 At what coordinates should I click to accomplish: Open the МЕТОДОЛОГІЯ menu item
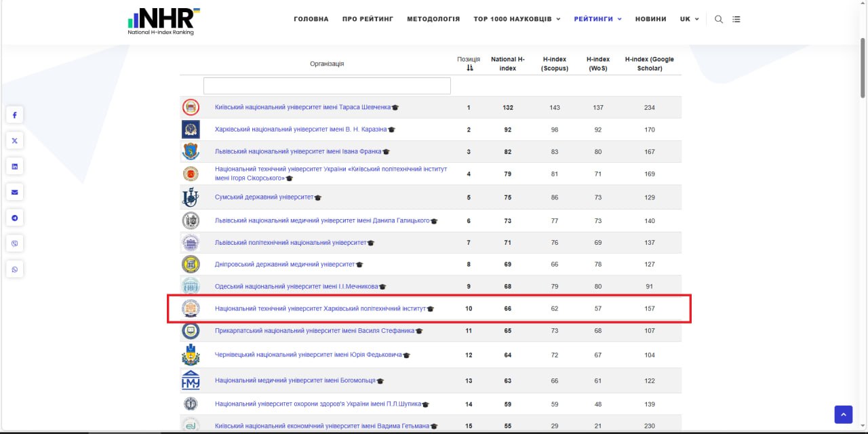click(433, 19)
